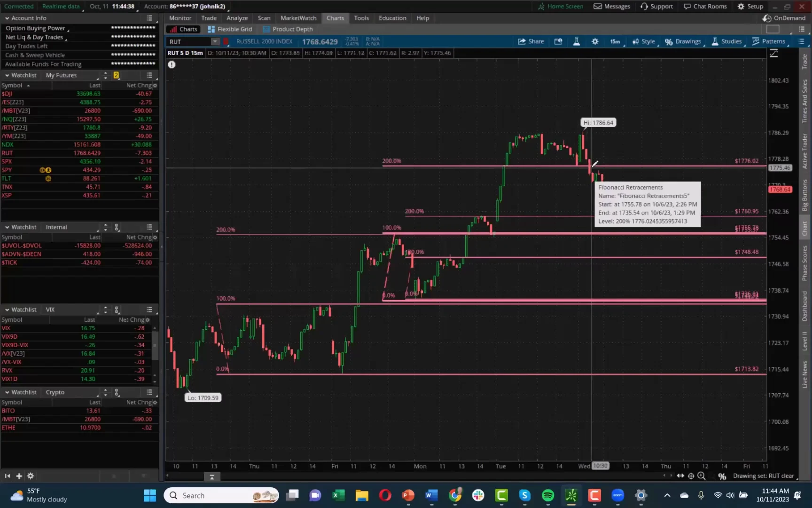Open left sidebar gear settings

tap(31, 476)
